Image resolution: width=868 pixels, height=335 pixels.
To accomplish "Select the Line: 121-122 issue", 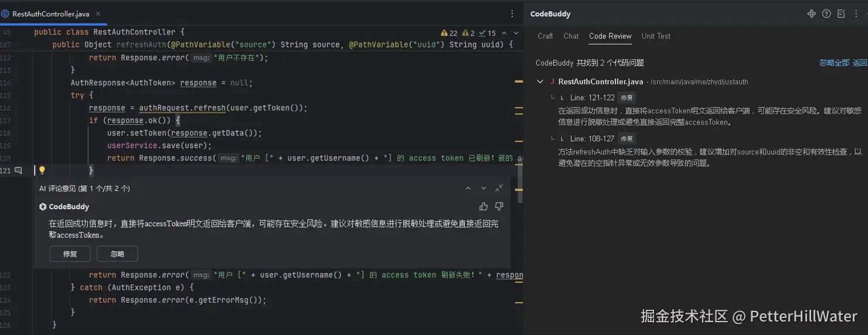I will (x=592, y=98).
